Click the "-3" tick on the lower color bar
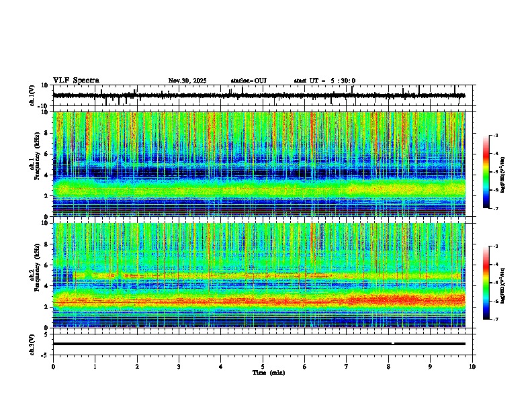Screen dimensions: 532x411 (x=496, y=246)
